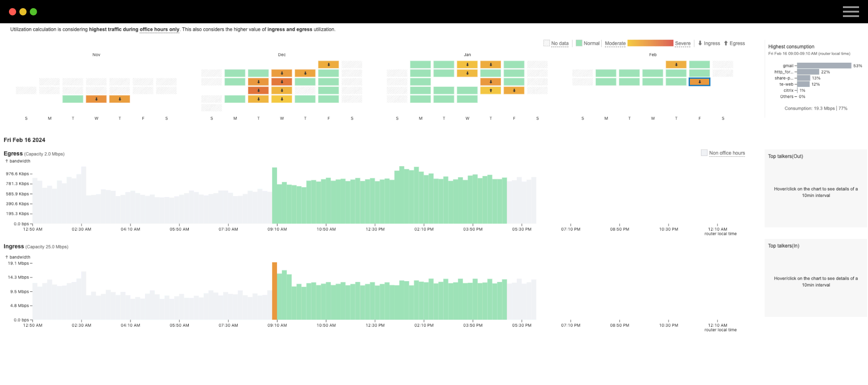Click the Egress up-arrow legend icon
Viewport: 868px width, 385px height.
coord(726,43)
